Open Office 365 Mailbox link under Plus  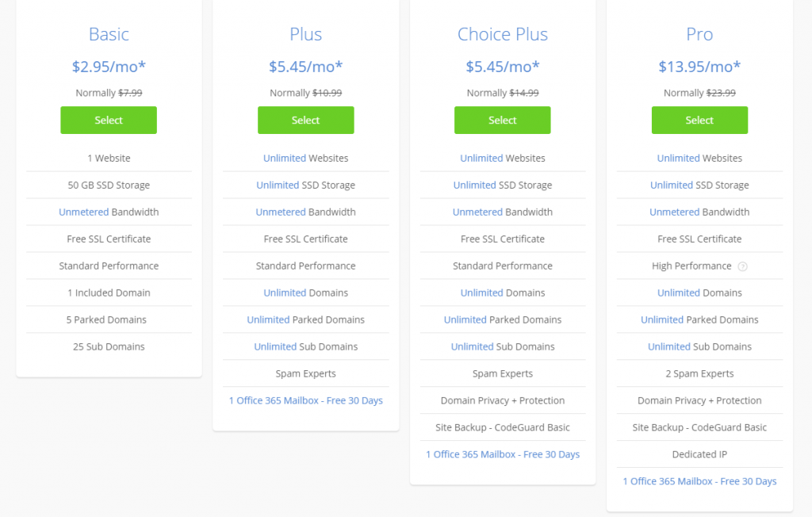pos(305,400)
